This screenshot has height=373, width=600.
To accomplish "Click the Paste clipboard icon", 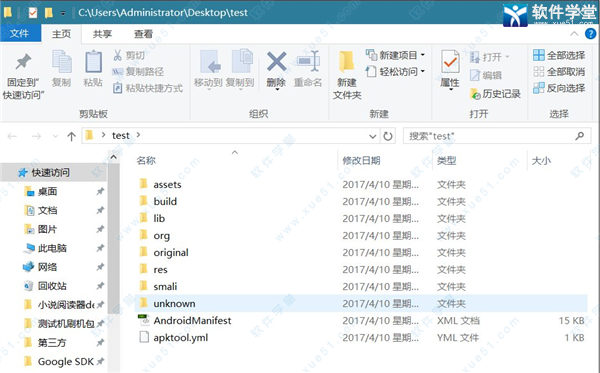I will (x=93, y=62).
